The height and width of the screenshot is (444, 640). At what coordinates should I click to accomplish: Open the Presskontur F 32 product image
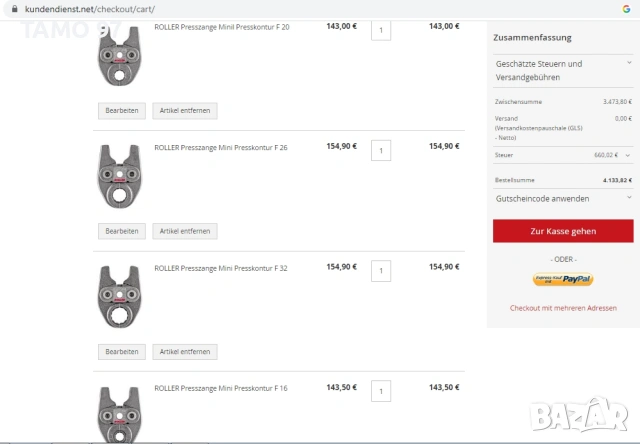(122, 297)
